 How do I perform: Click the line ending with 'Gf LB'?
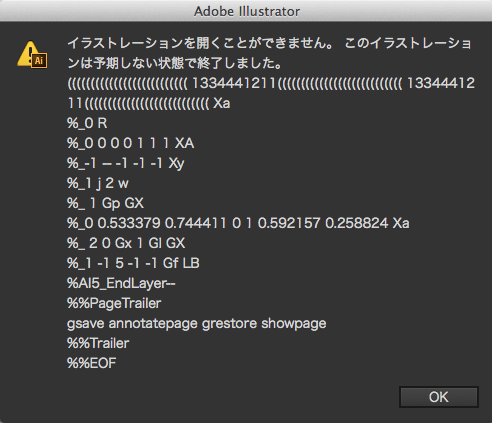pos(133,263)
